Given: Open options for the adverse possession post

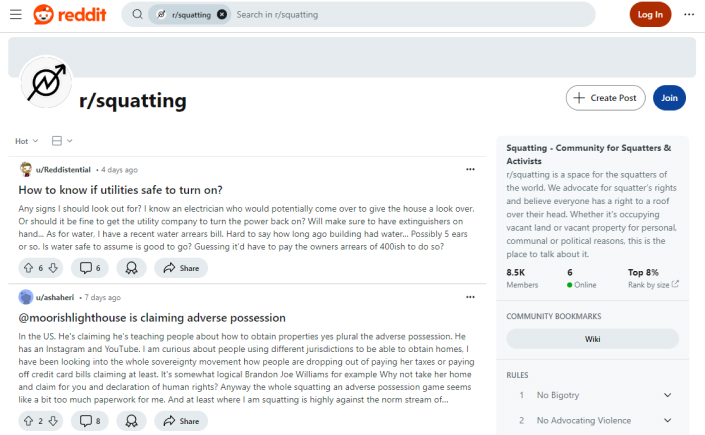Looking at the screenshot, I should [470, 297].
